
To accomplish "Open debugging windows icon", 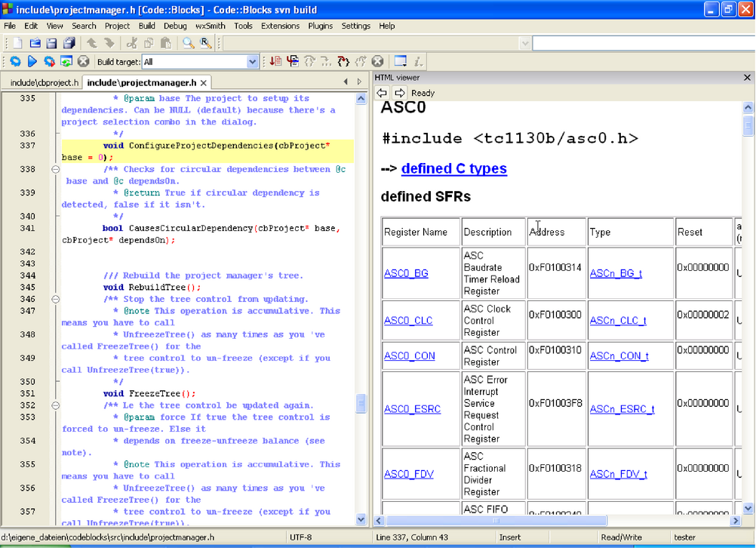I will [x=400, y=61].
